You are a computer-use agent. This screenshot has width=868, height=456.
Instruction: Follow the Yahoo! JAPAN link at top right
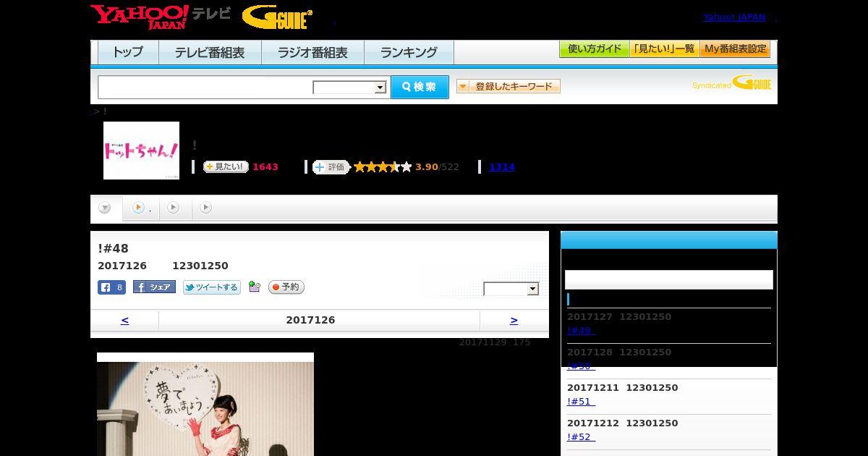coord(734,17)
